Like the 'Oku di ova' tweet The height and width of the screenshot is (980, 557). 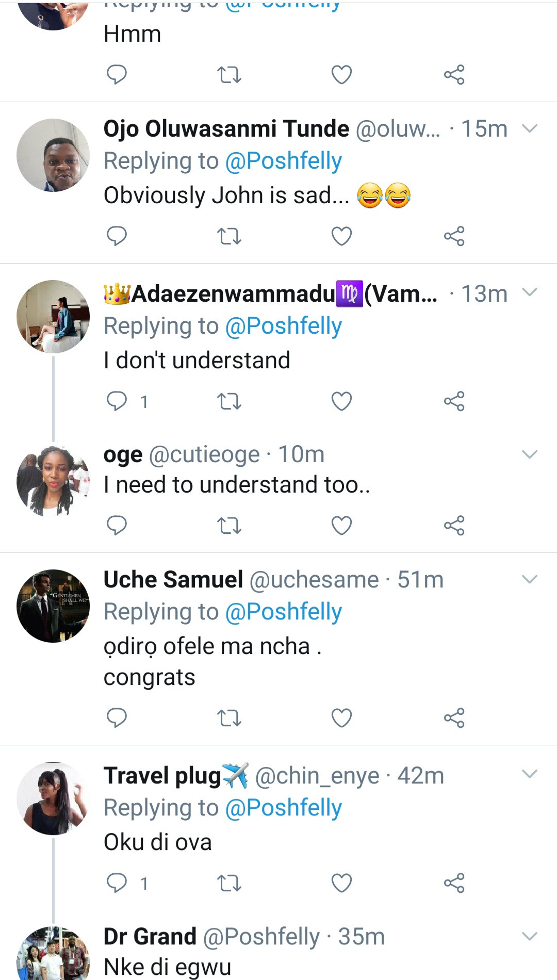click(x=341, y=883)
